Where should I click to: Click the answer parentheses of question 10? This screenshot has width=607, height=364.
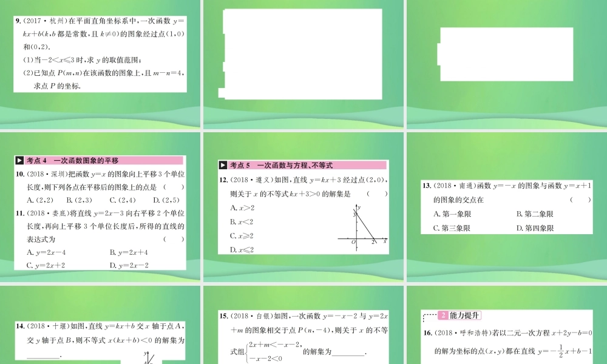pos(174,187)
